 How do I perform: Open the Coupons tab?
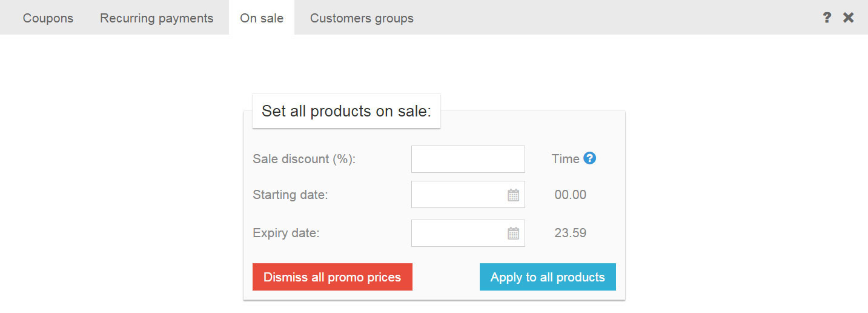(x=48, y=18)
